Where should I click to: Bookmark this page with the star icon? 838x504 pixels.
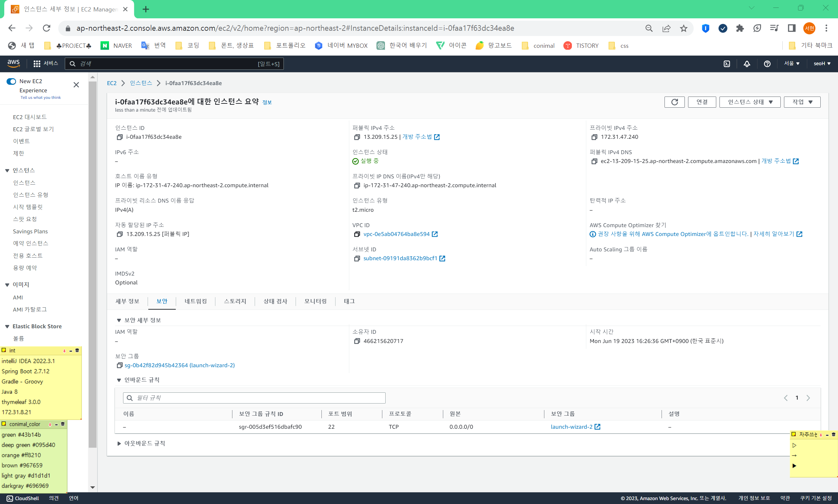(x=683, y=28)
